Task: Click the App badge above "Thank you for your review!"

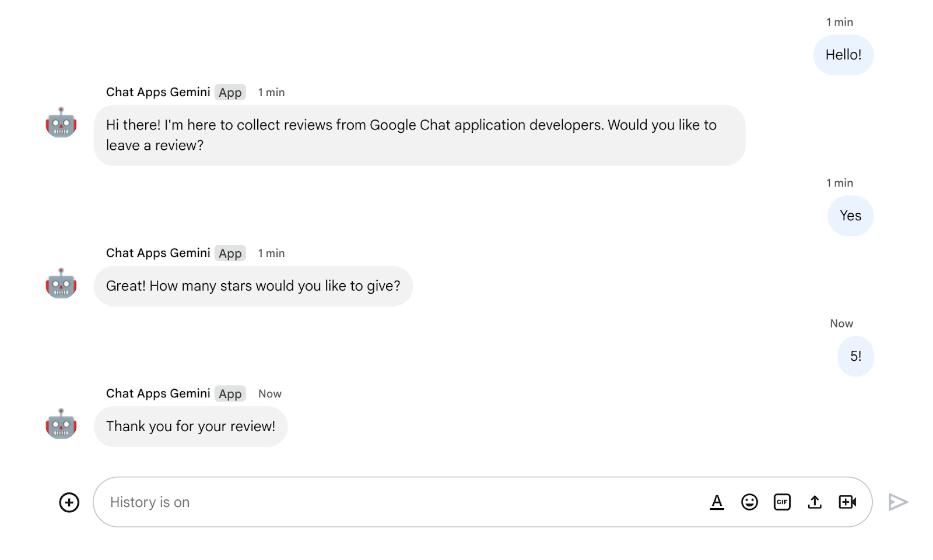Action: coord(230,394)
